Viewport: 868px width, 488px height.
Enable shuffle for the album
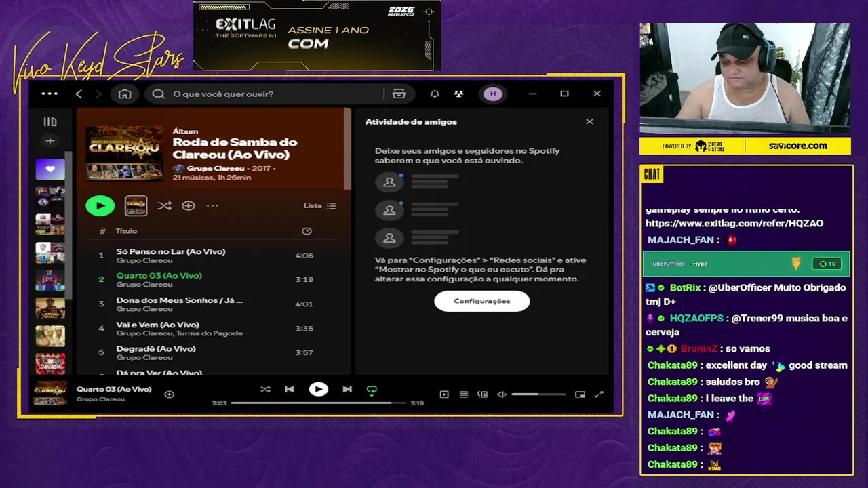pyautogui.click(x=164, y=205)
